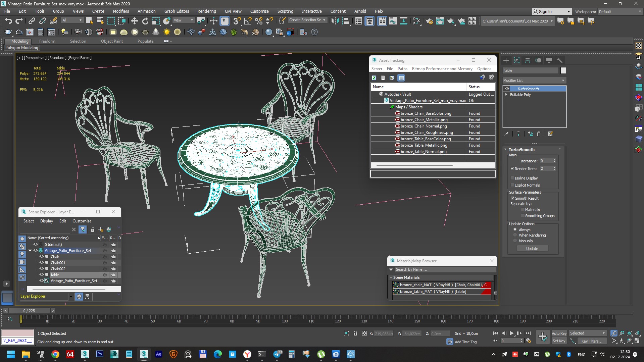
Task: Click Scene Explorer lock selection icon
Action: [93, 229]
